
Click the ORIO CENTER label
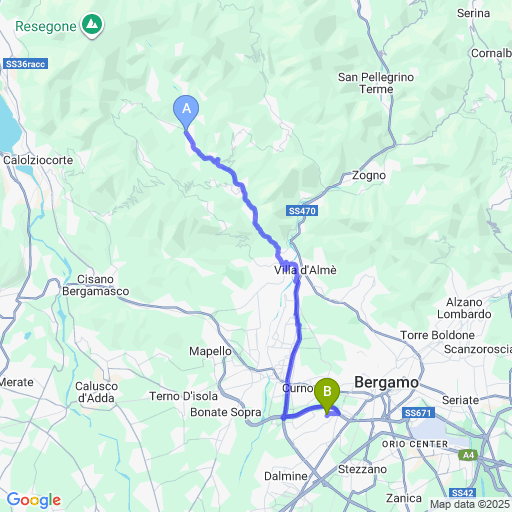[x=415, y=444]
